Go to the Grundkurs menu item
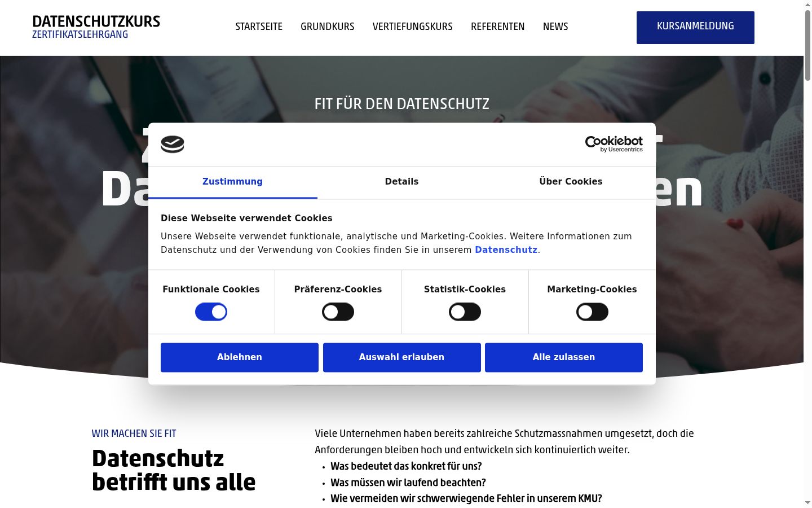812x508 pixels. (328, 27)
